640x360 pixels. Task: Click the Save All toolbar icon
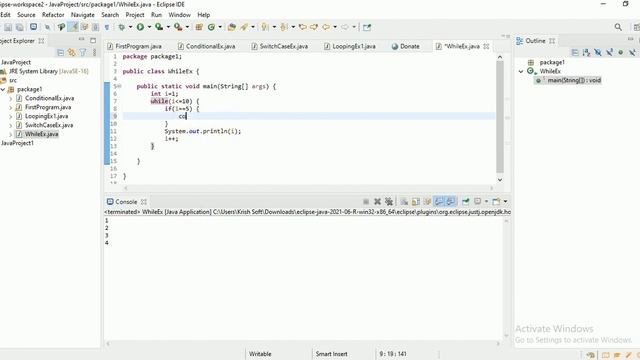coord(19,27)
